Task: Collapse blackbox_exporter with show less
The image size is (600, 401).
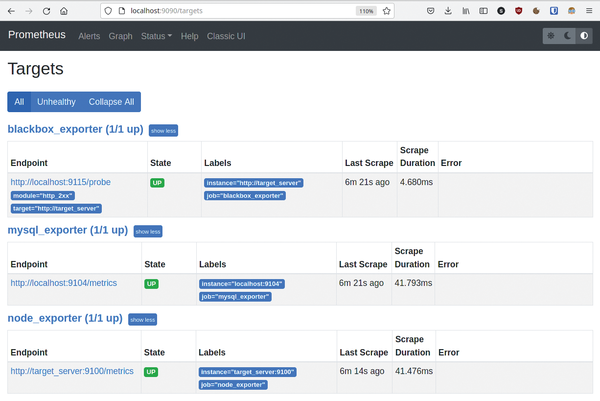Action: pyautogui.click(x=163, y=130)
